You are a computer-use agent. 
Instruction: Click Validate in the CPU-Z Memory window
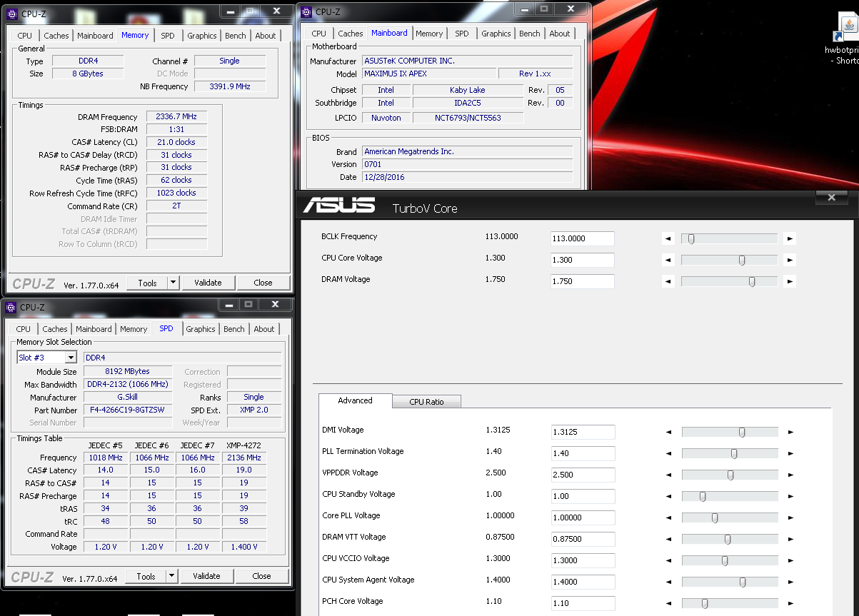coord(208,283)
